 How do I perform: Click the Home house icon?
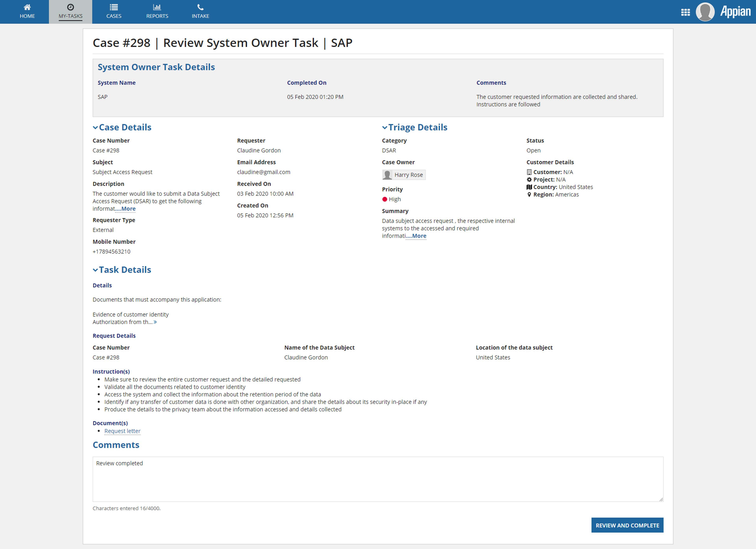point(27,7)
